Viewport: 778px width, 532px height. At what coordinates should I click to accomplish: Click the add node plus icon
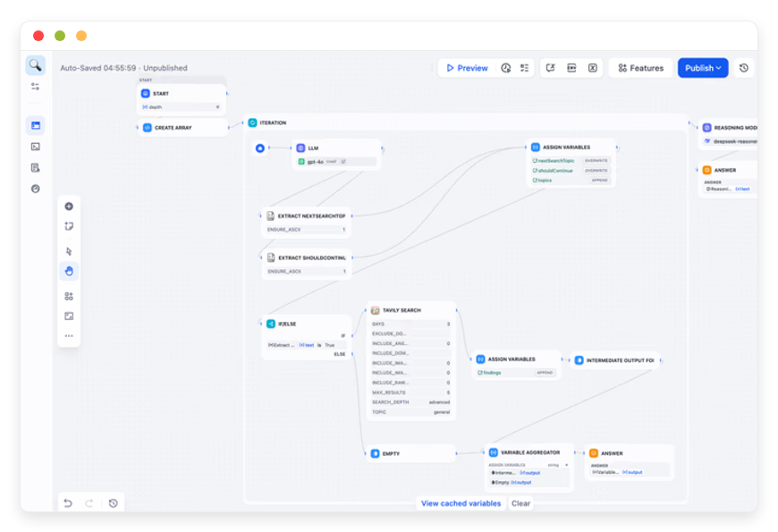point(69,207)
